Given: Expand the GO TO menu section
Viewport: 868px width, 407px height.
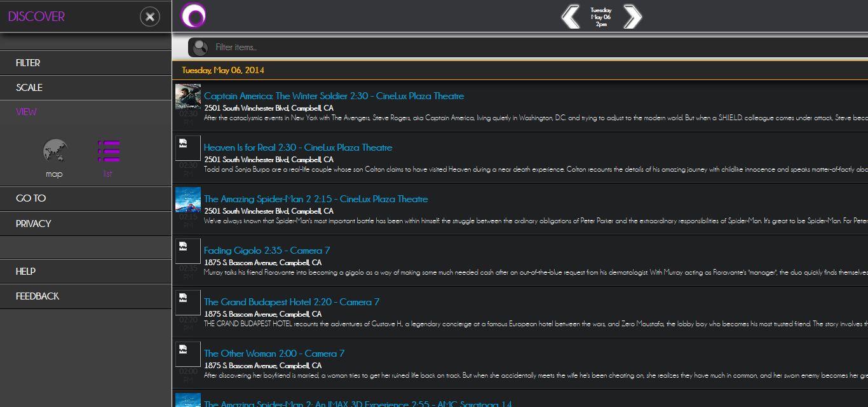Looking at the screenshot, I should 86,198.
